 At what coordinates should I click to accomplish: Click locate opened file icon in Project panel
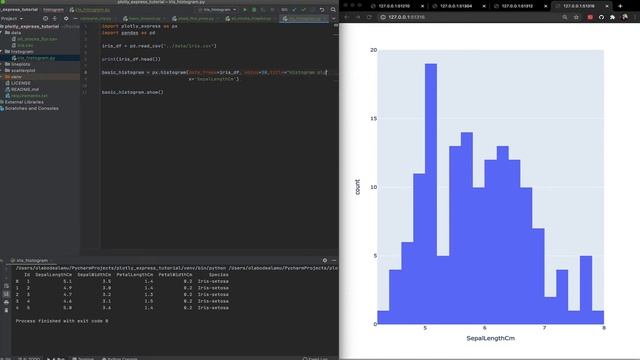pyautogui.click(x=45, y=18)
